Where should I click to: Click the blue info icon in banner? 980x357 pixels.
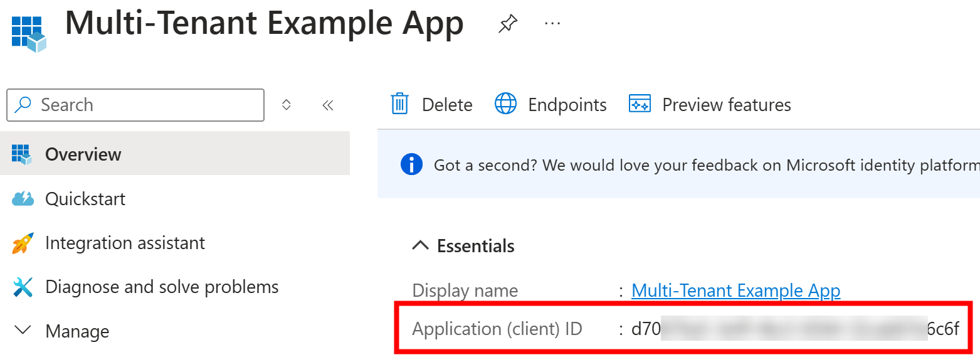411,165
